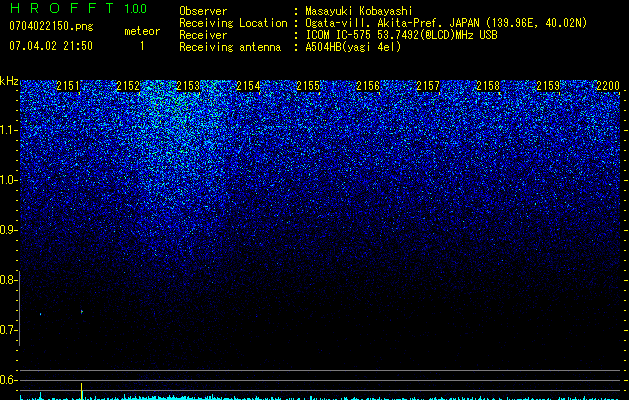Click the 2151 time marker
Screen dimensions: 629x400
68,86
